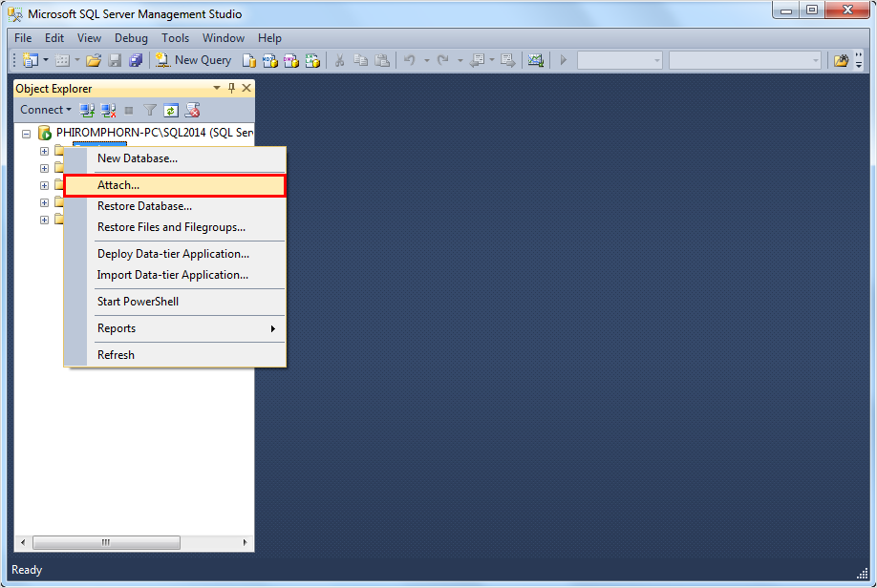The height and width of the screenshot is (588, 877).
Task: Choose Start PowerShell from context menu
Action: click(175, 302)
